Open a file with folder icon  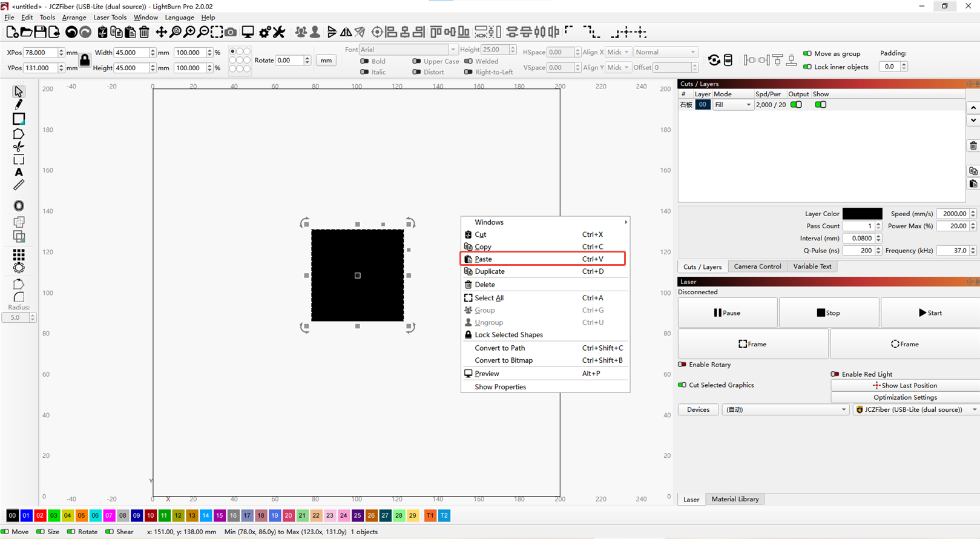point(26,32)
